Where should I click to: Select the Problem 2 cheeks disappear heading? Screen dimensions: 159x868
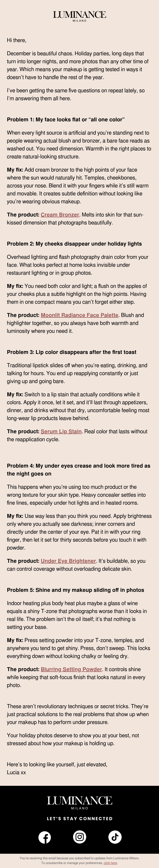[74, 244]
